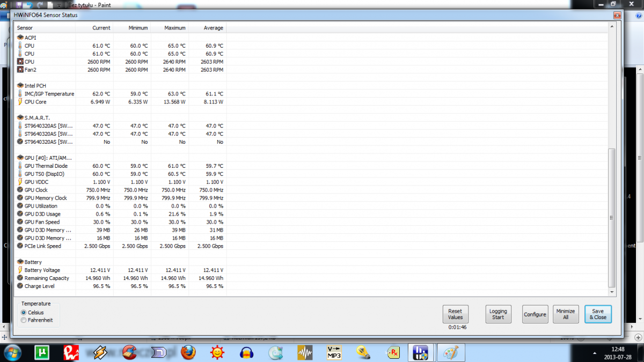Screen dimensions: 644x362
Task: Click the gauge icon beside Charge Level
Action: pyautogui.click(x=20, y=286)
